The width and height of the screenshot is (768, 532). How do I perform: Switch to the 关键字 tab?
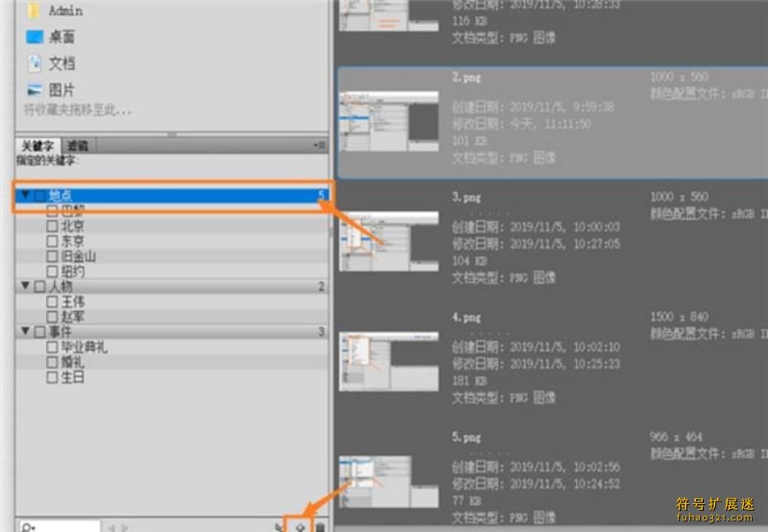(x=37, y=146)
